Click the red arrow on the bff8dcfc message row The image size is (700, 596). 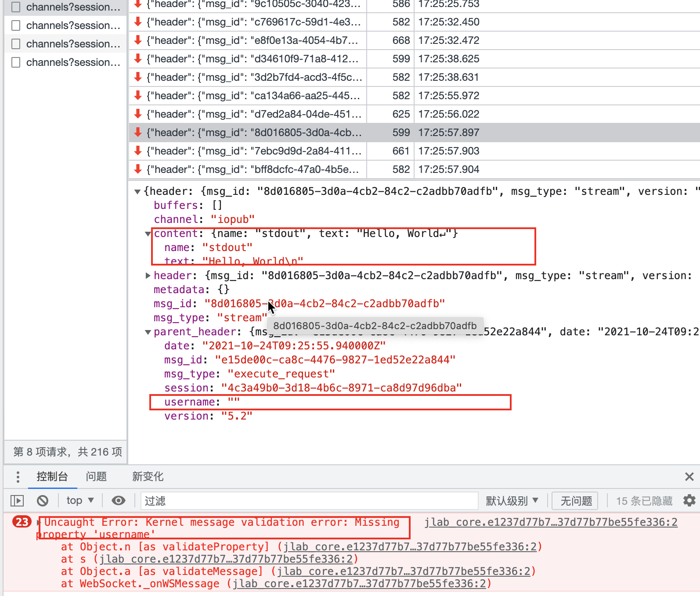138,169
